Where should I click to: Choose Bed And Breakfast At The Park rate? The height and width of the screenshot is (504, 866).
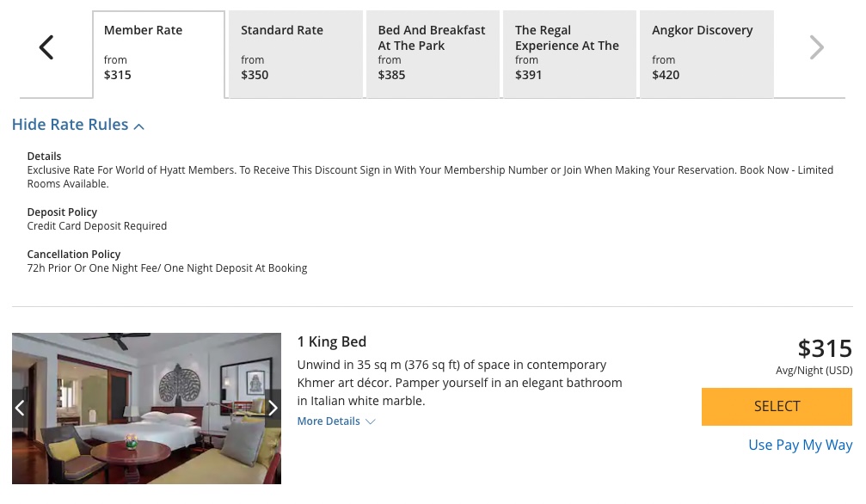(433, 53)
